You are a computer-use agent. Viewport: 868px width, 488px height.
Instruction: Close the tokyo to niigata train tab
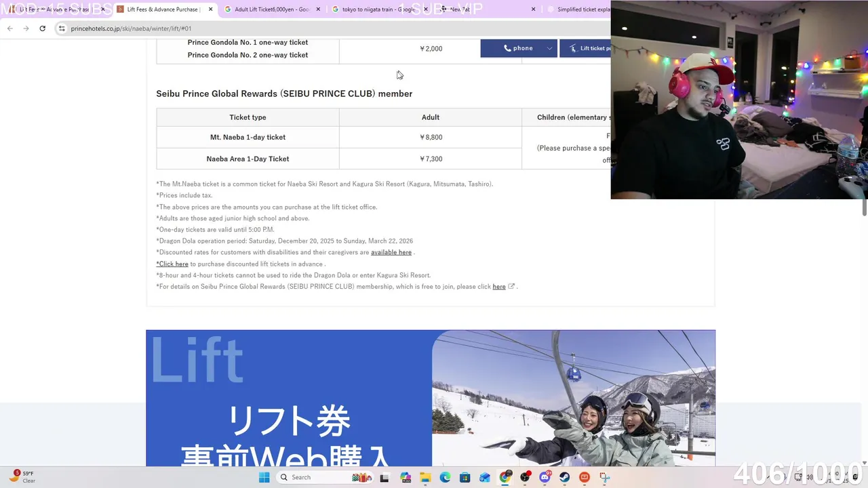[426, 9]
